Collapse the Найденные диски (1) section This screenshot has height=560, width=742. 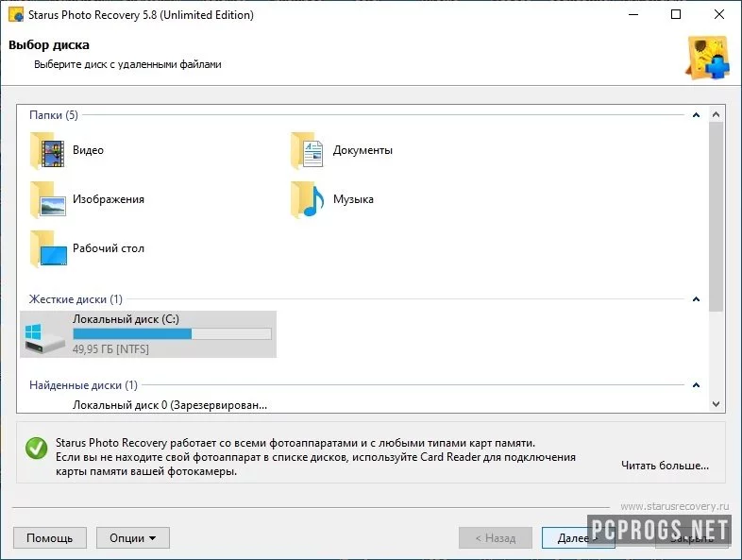coord(696,385)
